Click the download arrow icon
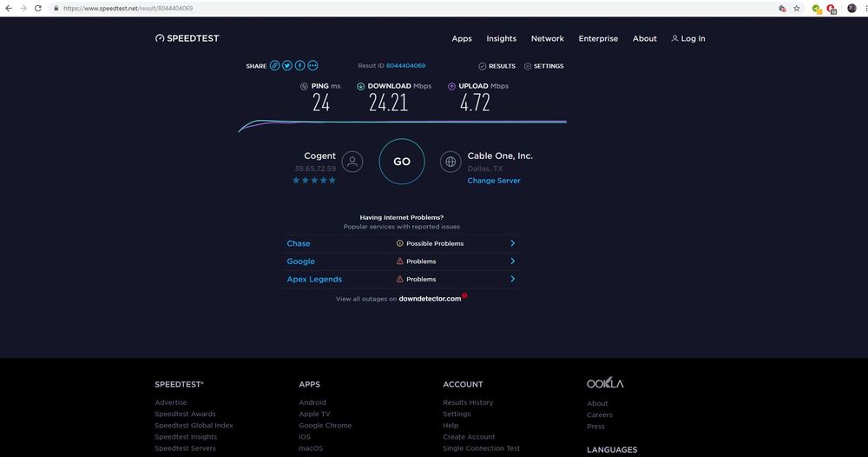 [360, 86]
